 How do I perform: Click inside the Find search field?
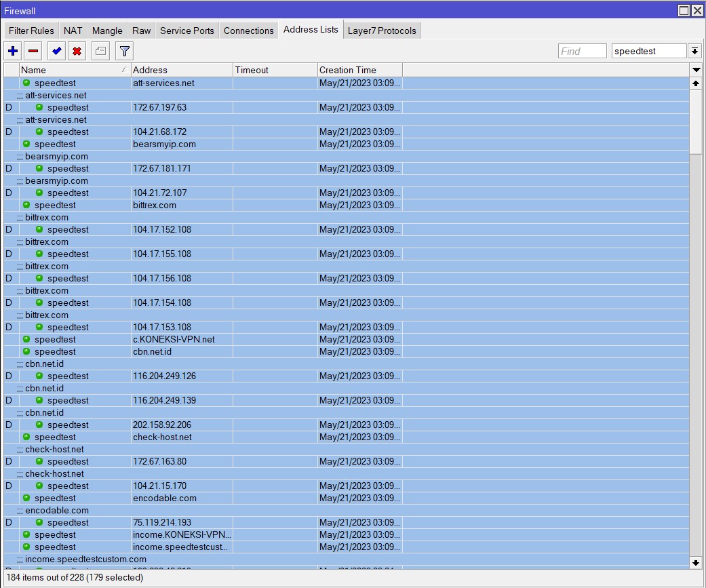click(582, 51)
